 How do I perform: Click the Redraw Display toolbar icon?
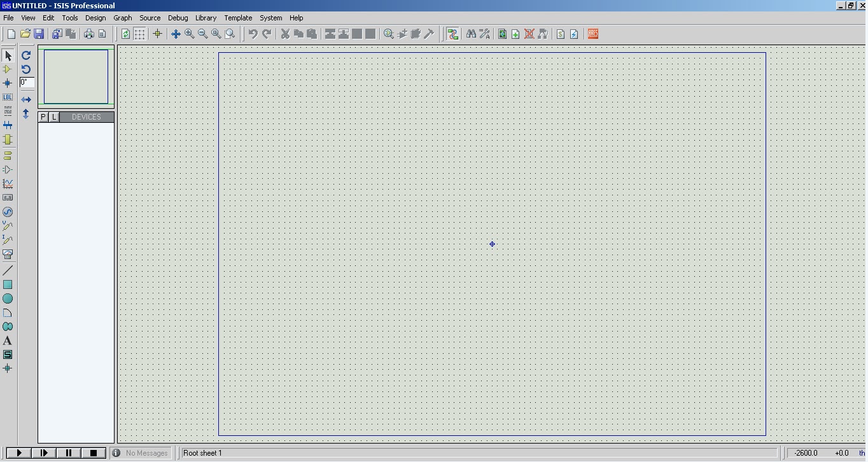(x=126, y=34)
